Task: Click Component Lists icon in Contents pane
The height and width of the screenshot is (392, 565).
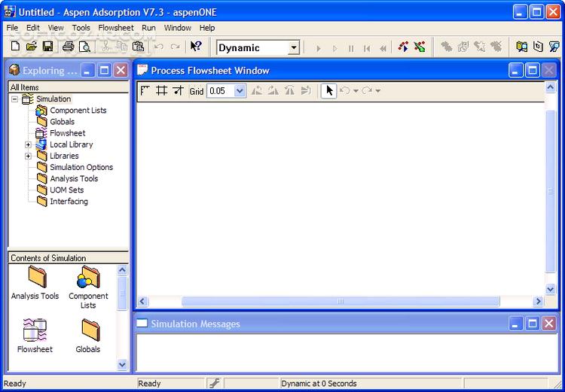Action: (88, 276)
